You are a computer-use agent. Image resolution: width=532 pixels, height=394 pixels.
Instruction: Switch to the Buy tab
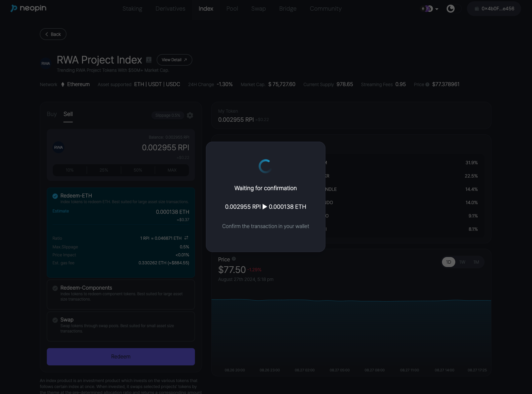point(52,114)
